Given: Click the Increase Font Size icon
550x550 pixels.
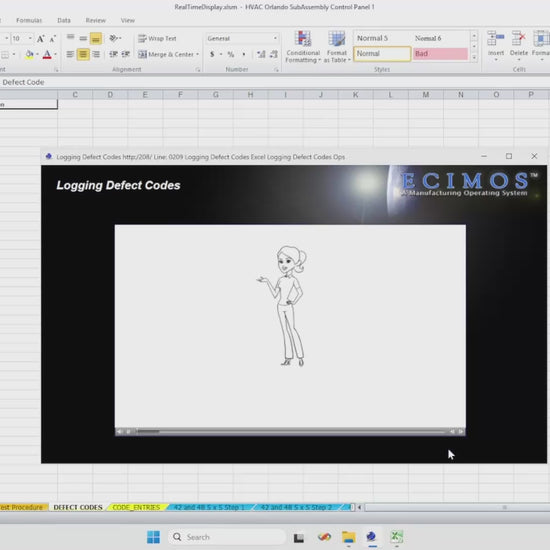Looking at the screenshot, I should pos(41,39).
